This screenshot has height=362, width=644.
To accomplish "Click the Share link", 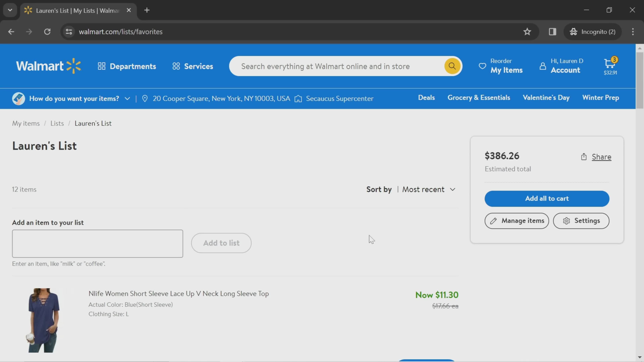I will (601, 157).
